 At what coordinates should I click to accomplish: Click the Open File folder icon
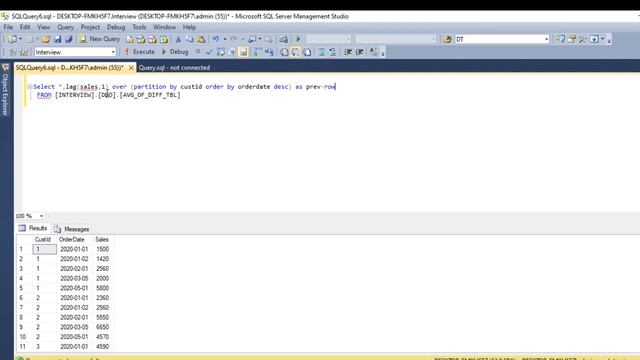click(45, 39)
